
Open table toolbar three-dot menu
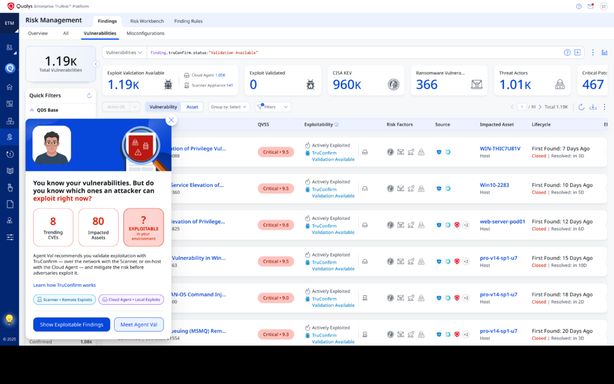[x=604, y=107]
